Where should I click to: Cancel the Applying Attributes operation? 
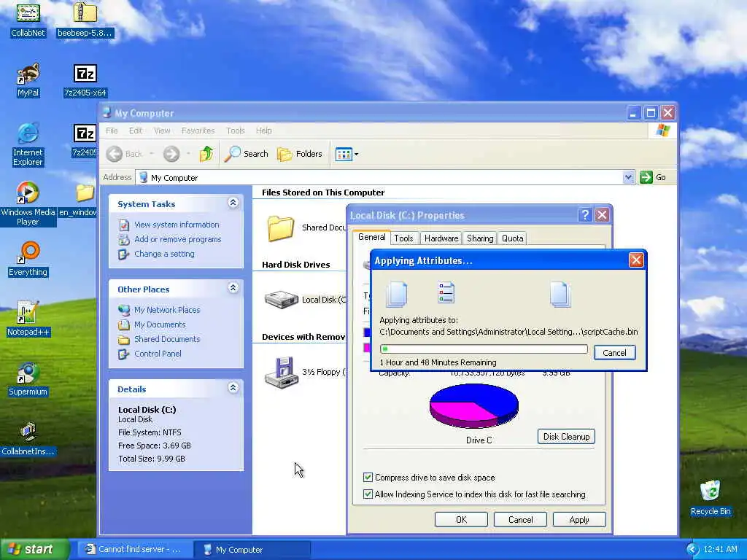[614, 353]
